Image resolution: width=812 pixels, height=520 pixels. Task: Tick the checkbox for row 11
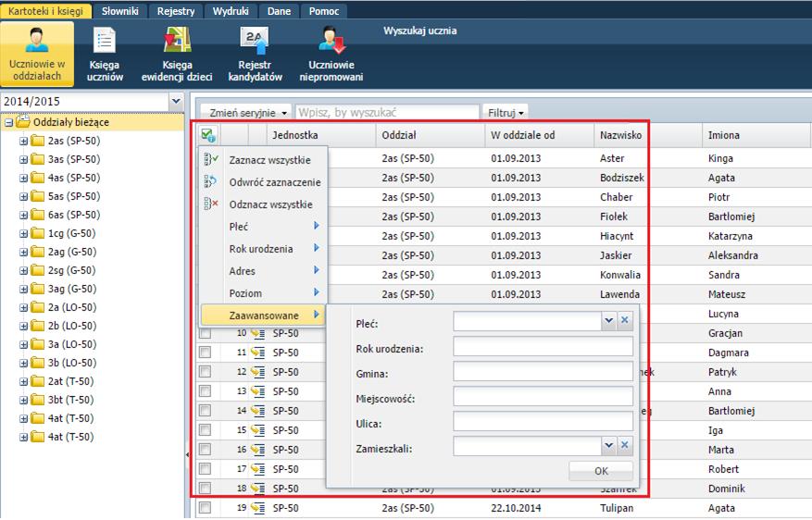click(x=205, y=353)
